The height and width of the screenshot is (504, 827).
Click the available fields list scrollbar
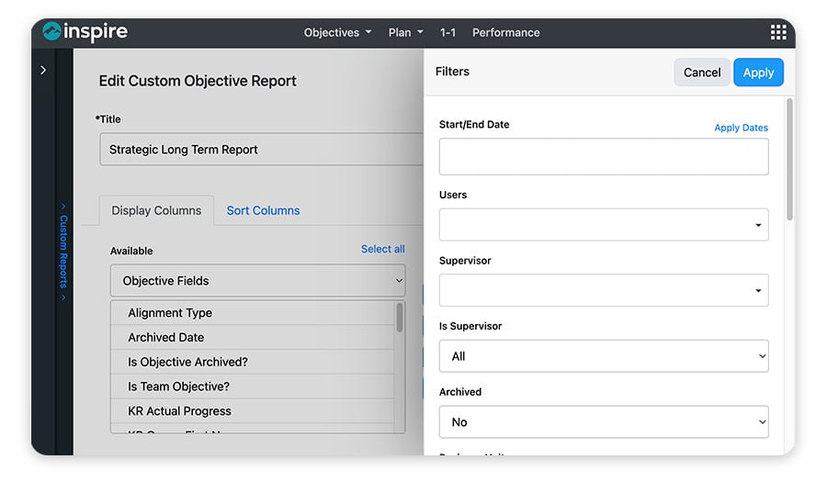point(400,317)
